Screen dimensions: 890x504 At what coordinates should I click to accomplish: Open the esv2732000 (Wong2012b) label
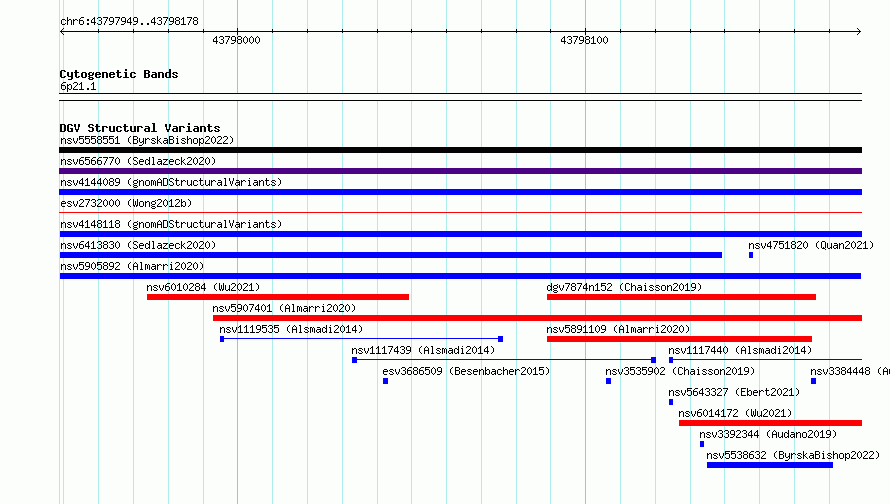tap(126, 203)
